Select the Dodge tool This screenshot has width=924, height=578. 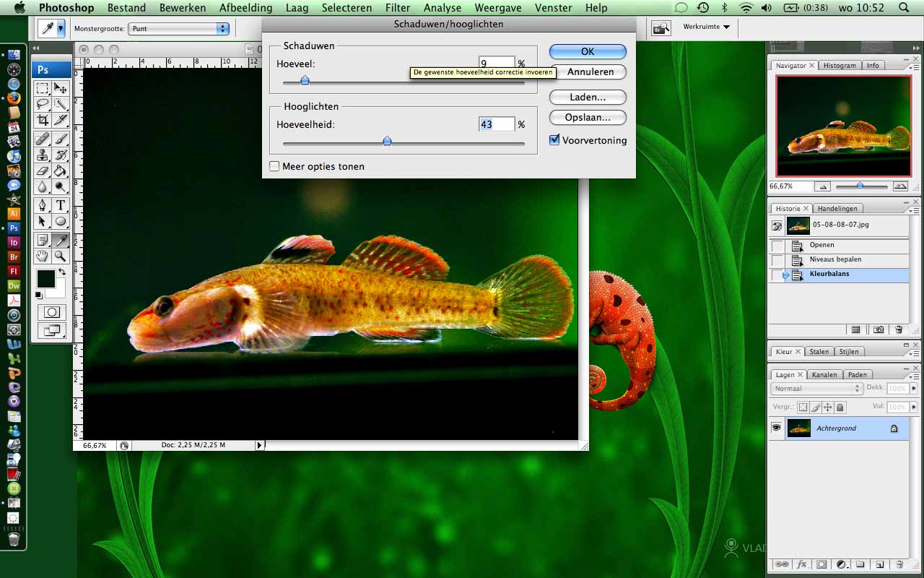click(x=61, y=187)
